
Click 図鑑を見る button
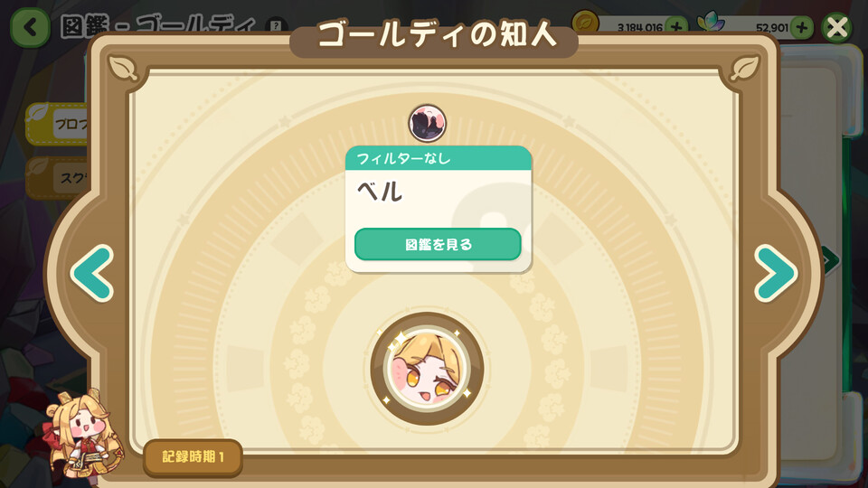tap(438, 244)
